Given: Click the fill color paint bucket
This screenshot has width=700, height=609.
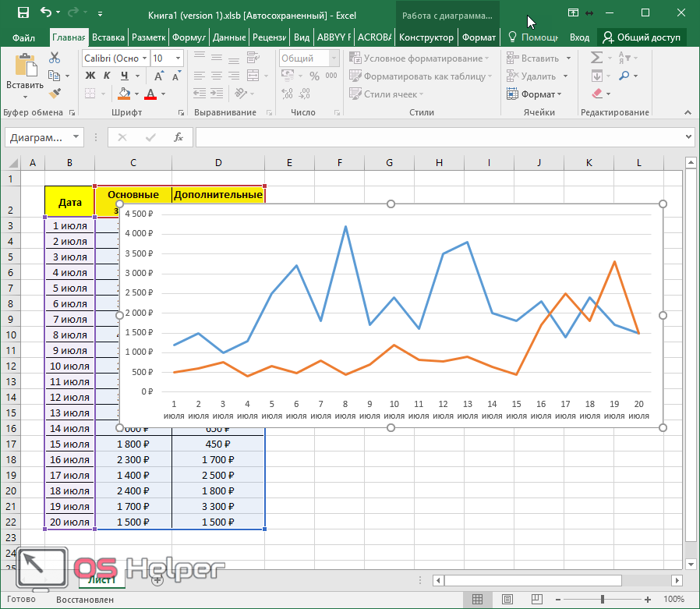Looking at the screenshot, I should 124,94.
